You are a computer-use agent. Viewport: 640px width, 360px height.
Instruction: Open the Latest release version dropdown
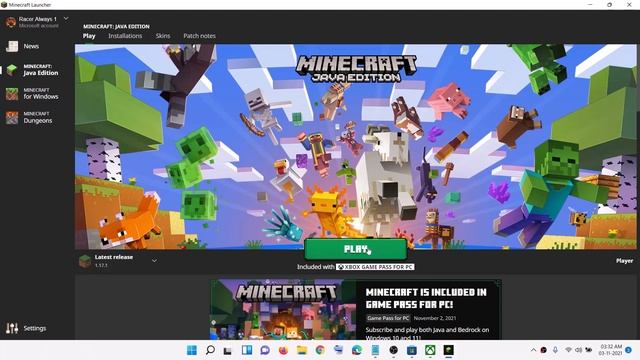(x=154, y=260)
